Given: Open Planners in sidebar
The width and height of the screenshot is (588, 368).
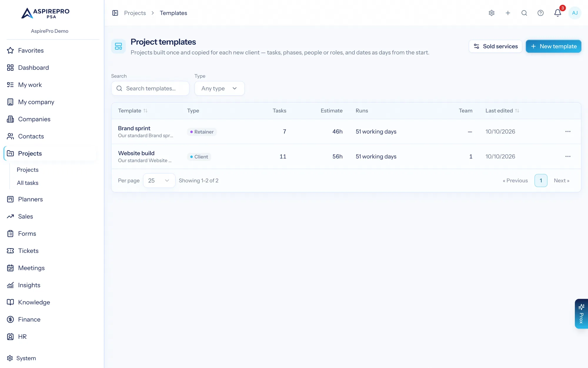Looking at the screenshot, I should click(50, 199).
